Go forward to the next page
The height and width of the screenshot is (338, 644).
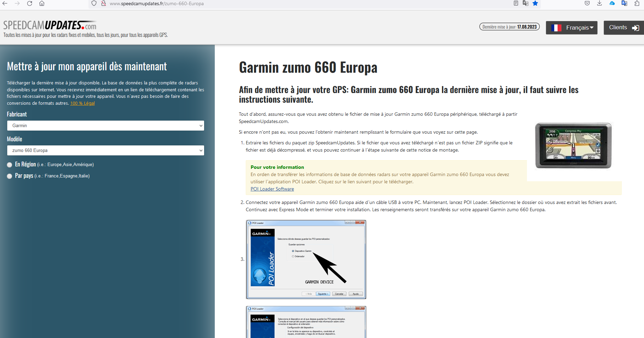click(17, 3)
